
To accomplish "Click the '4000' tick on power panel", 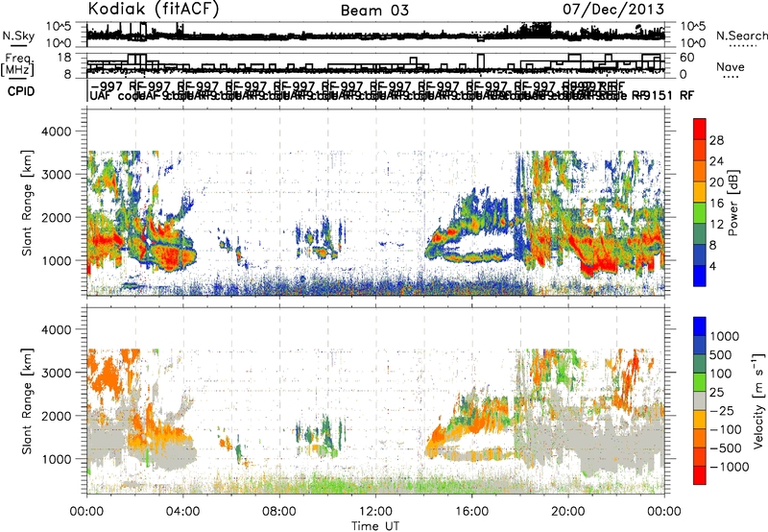I will 59,132.
